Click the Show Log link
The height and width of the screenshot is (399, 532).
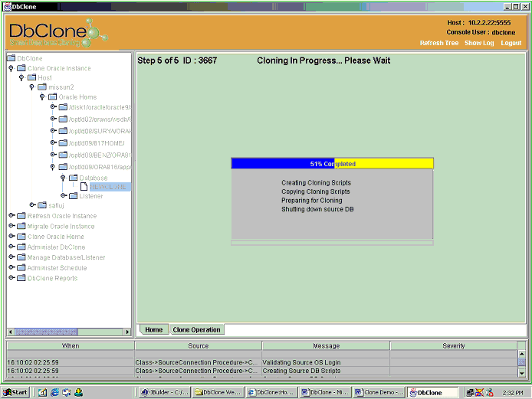pos(479,43)
